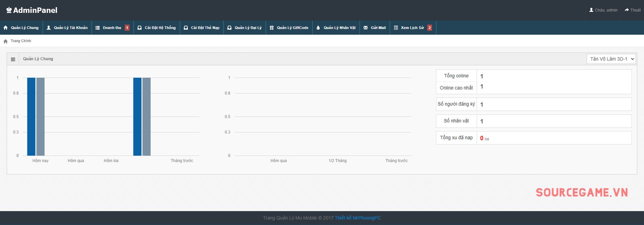
Task: Click the breadcrumb home icon near Trang Chính
Action: [x=6, y=41]
